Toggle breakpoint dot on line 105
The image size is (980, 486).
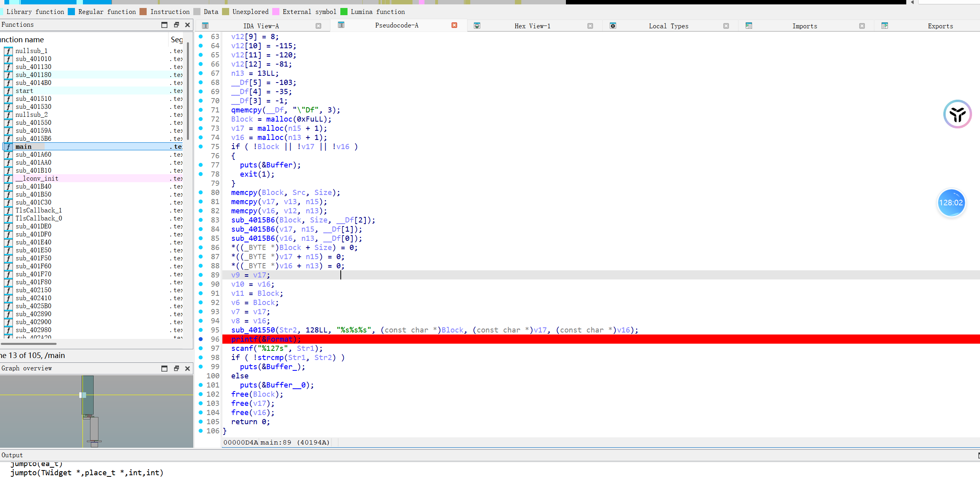pos(201,422)
